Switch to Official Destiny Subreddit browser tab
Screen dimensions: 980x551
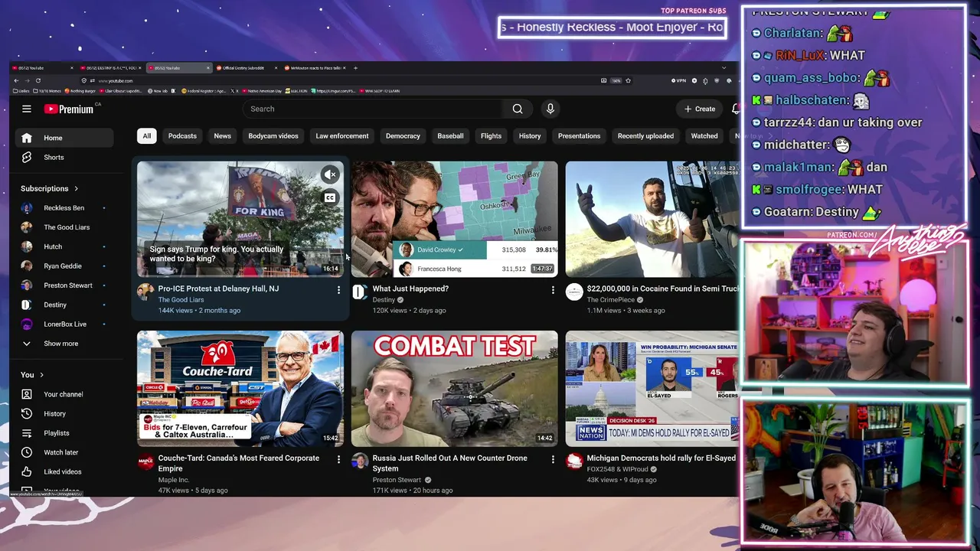tap(247, 68)
